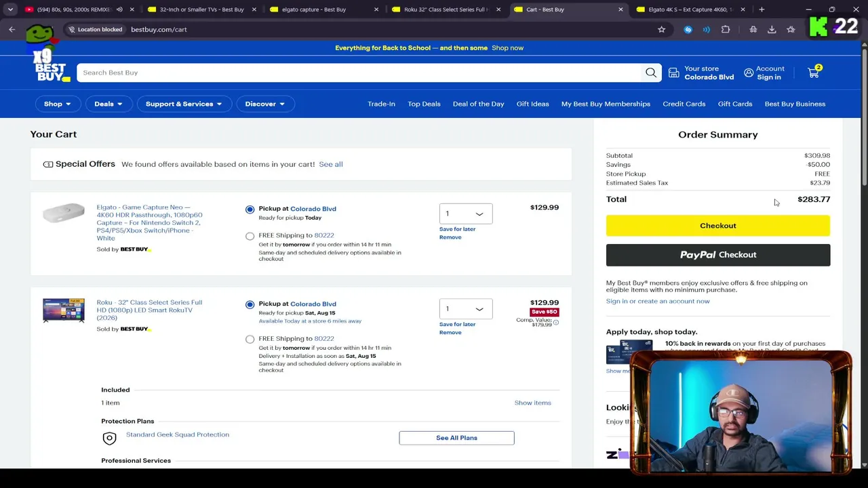Click See All Plans button
868x488 pixels.
click(456, 438)
